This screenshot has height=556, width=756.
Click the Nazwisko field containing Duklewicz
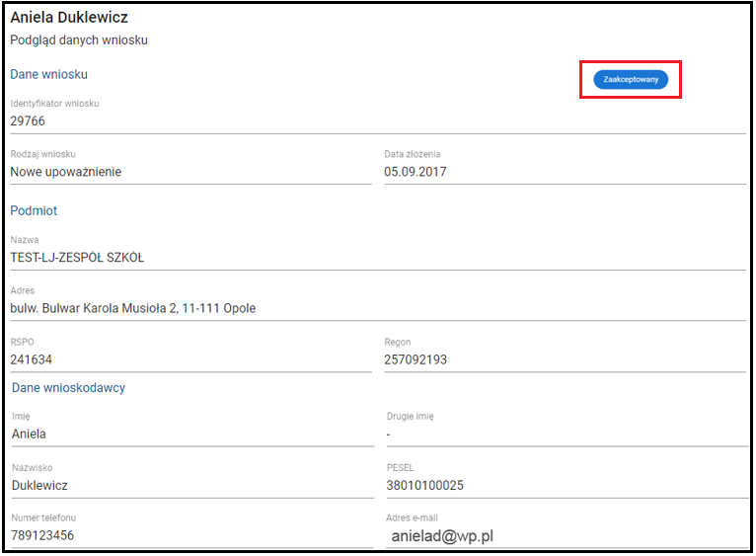(x=191, y=485)
